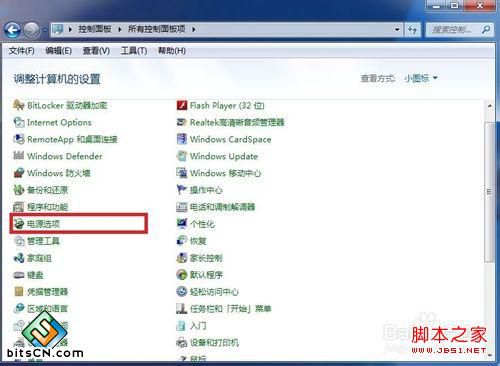Screen dimensions: 500x366
Task: Open 操作中心 flag icon
Action: click(182, 190)
